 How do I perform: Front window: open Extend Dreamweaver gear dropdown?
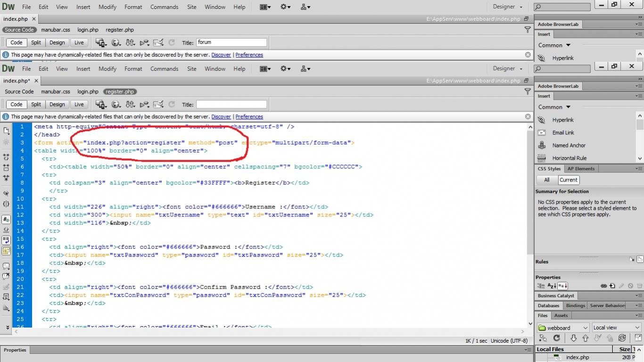(286, 69)
